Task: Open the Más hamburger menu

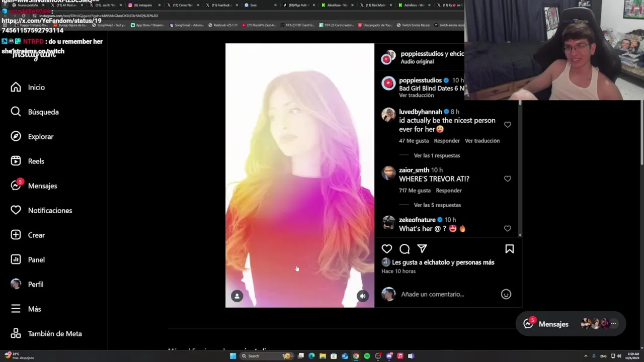Action: (16, 309)
